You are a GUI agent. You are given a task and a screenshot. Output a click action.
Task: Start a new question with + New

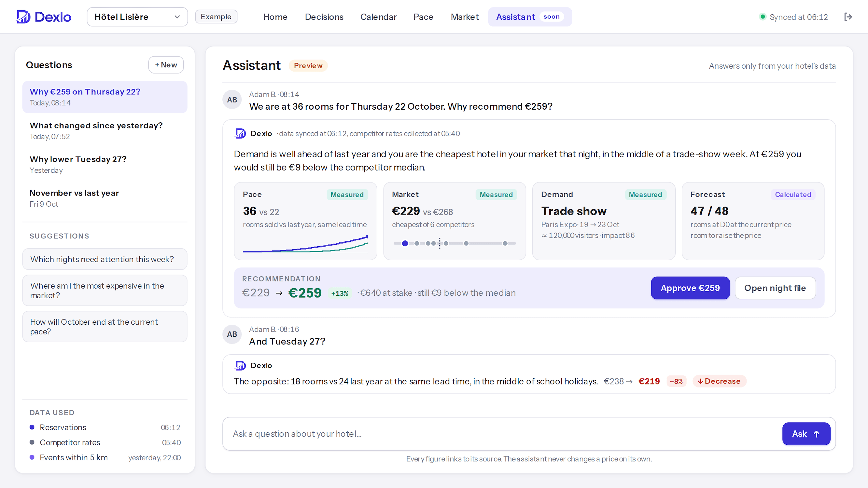[166, 65]
